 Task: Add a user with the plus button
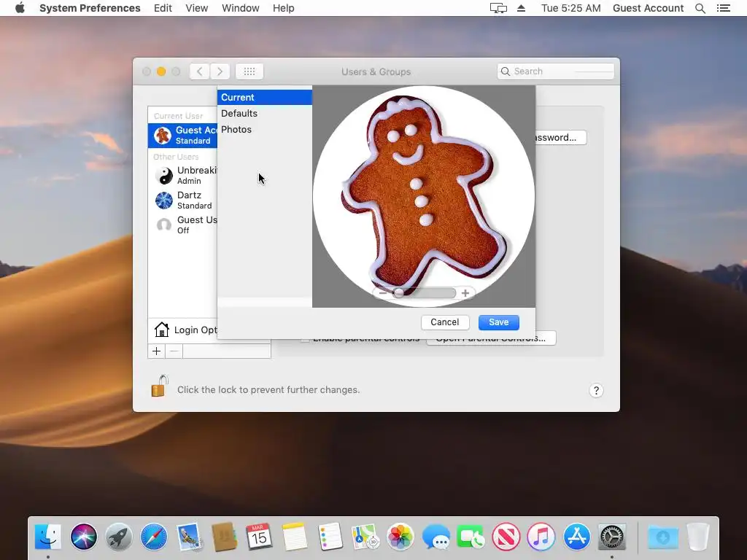156,351
